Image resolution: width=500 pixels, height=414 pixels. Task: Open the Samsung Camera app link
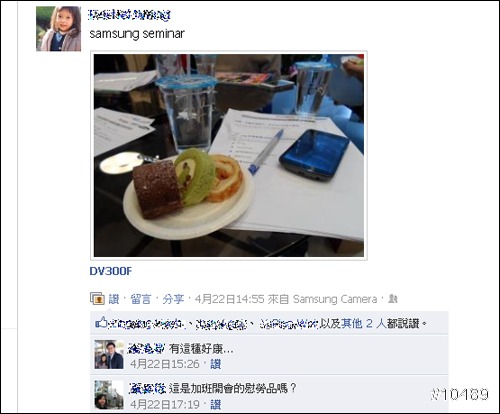[x=335, y=299]
